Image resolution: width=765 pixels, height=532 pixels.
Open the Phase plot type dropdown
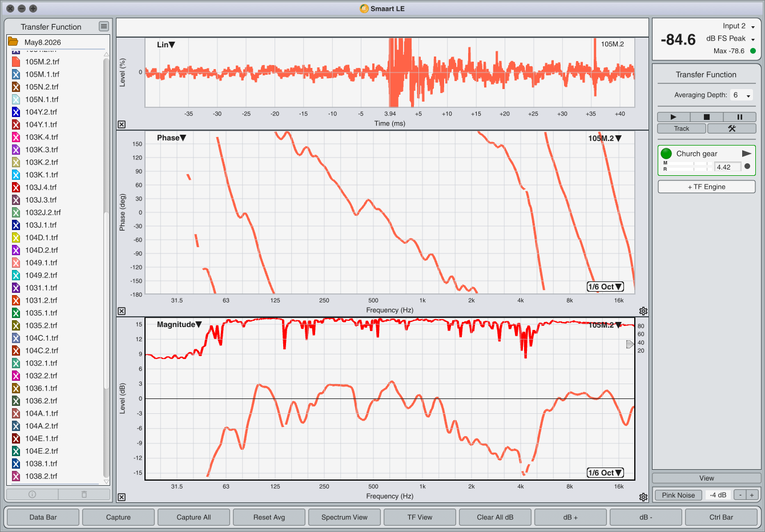172,138
